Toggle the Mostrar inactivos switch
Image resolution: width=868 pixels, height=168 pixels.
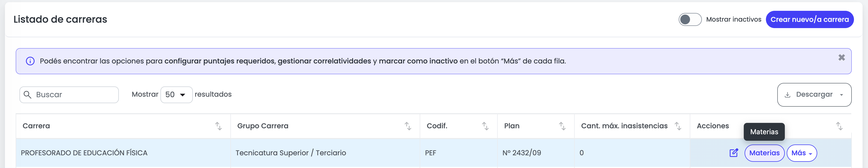[x=690, y=19]
